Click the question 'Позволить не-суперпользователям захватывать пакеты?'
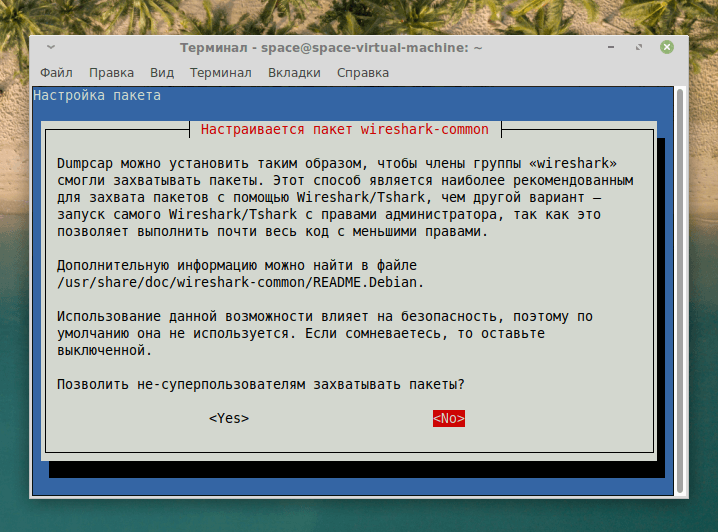718x532 pixels. 261,385
